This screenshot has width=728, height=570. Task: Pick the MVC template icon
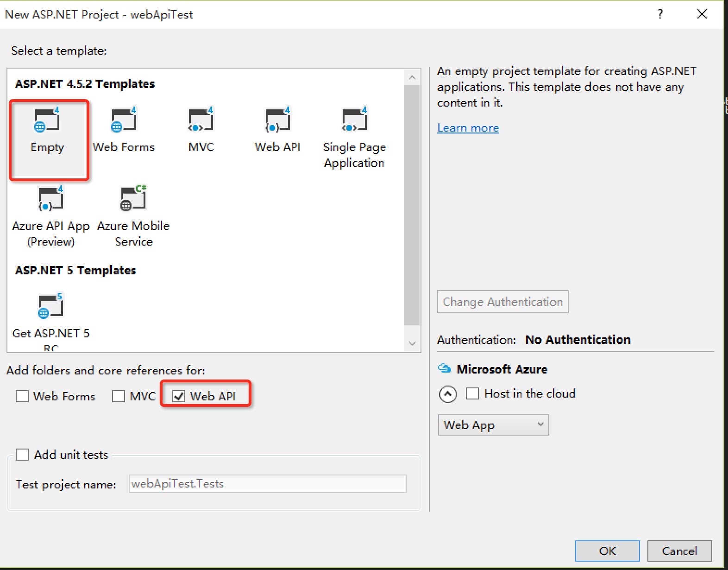(x=201, y=120)
